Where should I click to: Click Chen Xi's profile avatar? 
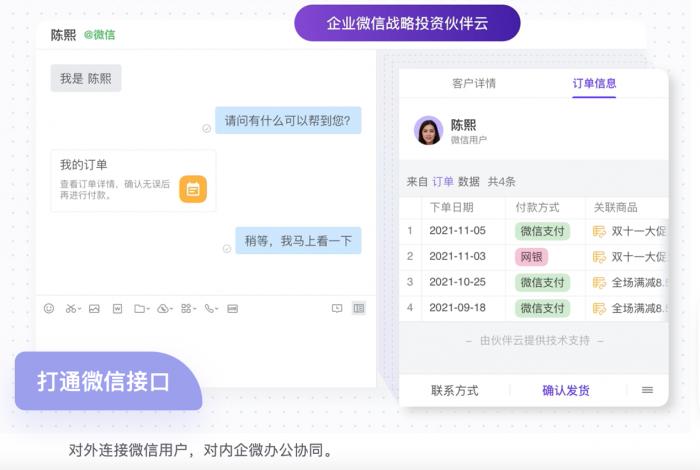429,131
